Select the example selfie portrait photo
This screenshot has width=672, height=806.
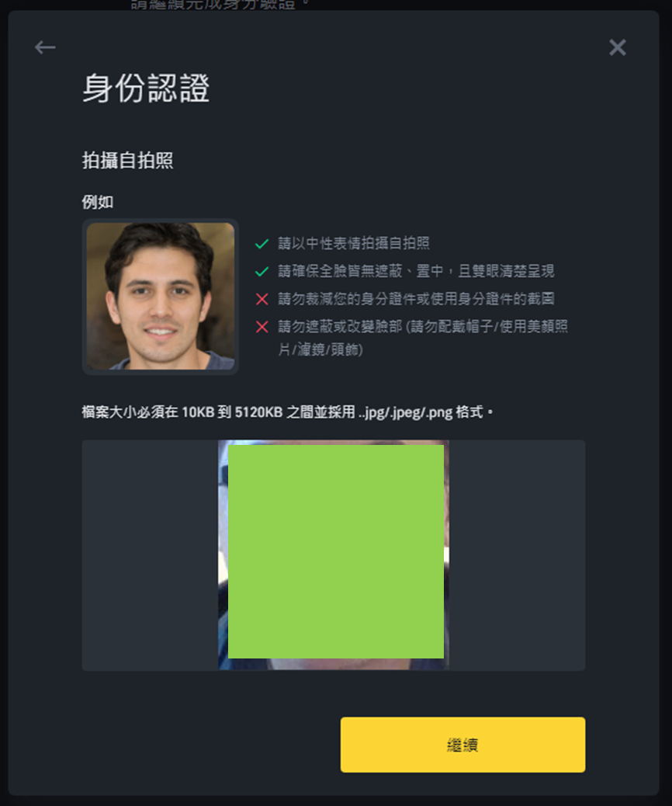(x=161, y=297)
